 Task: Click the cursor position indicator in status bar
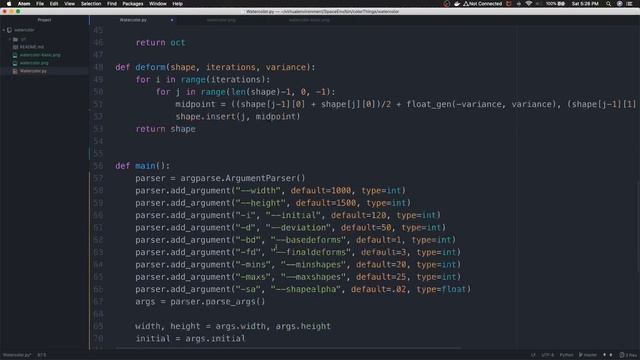(x=42, y=355)
